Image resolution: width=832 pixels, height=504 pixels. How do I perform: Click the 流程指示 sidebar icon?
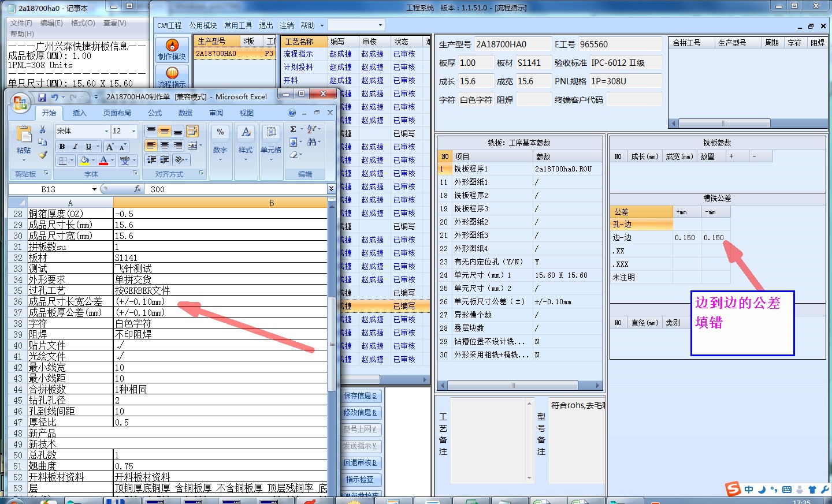point(172,77)
